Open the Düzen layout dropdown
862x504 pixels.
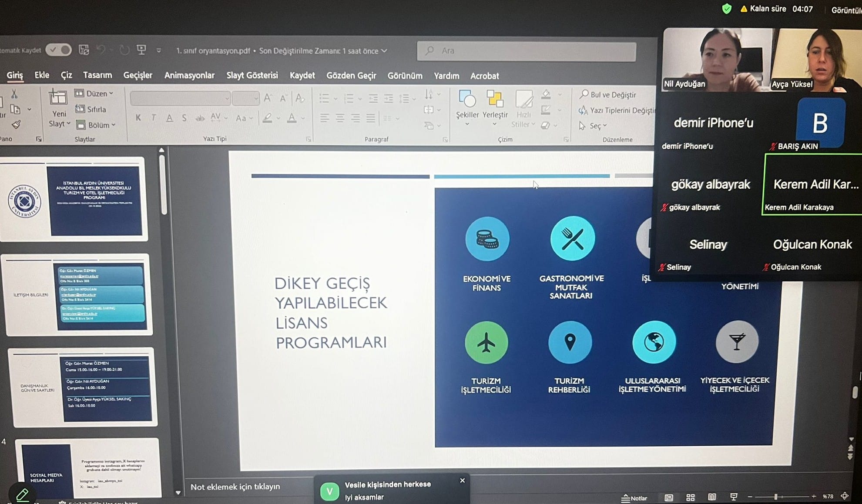(x=94, y=93)
